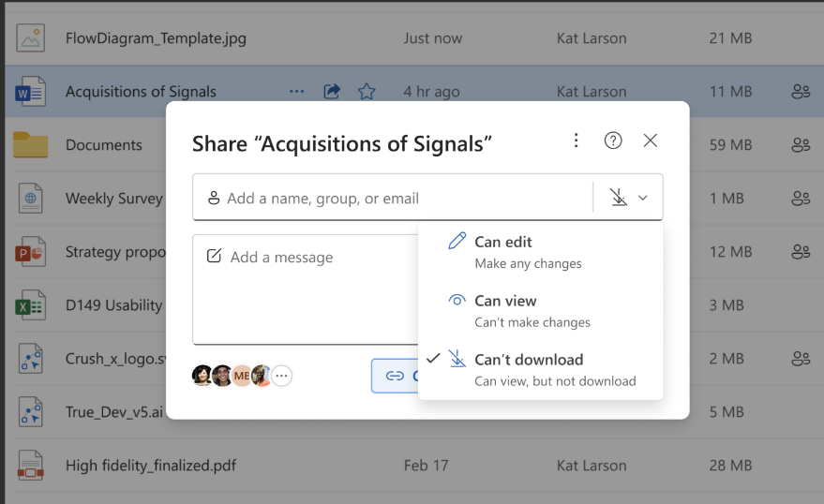Click the Add a name, group, or email field

394,198
